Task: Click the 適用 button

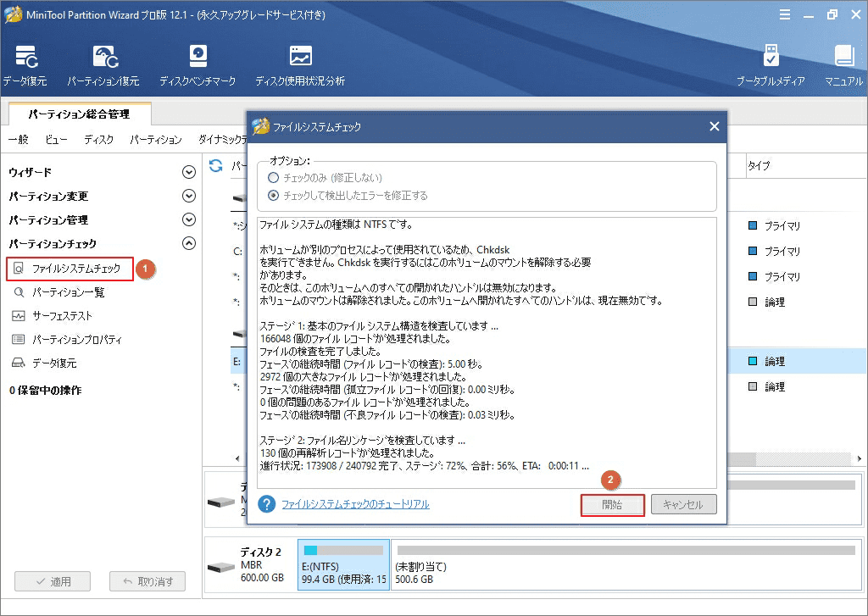Action: tap(53, 581)
